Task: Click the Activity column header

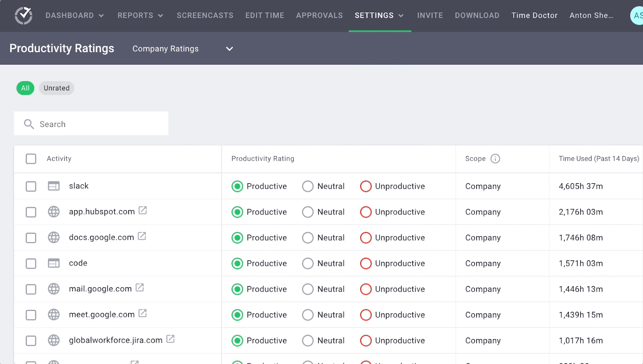Action: point(59,159)
